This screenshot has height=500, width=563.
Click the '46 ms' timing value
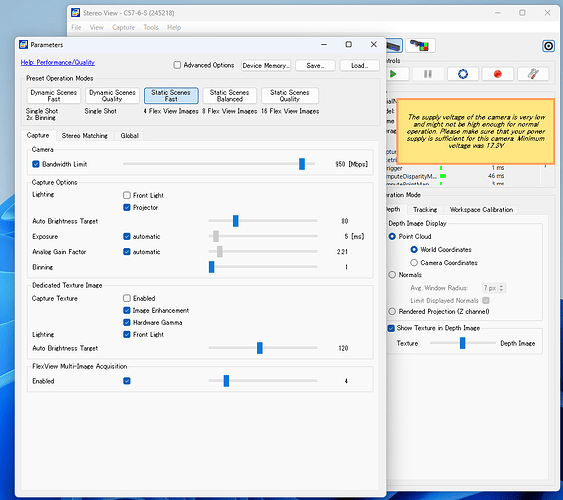pyautogui.click(x=496, y=176)
